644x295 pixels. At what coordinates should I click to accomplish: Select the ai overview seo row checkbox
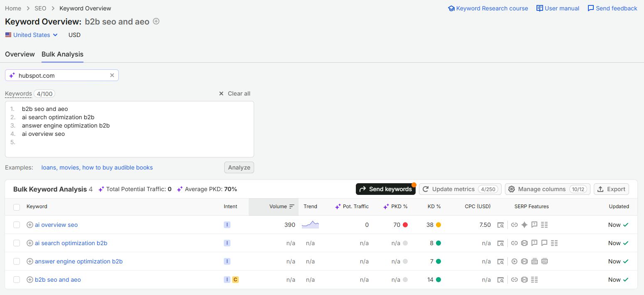pos(17,225)
